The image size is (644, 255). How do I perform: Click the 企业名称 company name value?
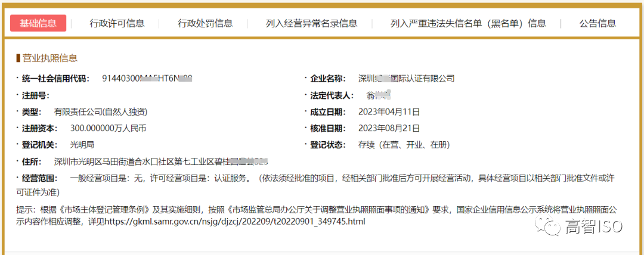coord(406,79)
